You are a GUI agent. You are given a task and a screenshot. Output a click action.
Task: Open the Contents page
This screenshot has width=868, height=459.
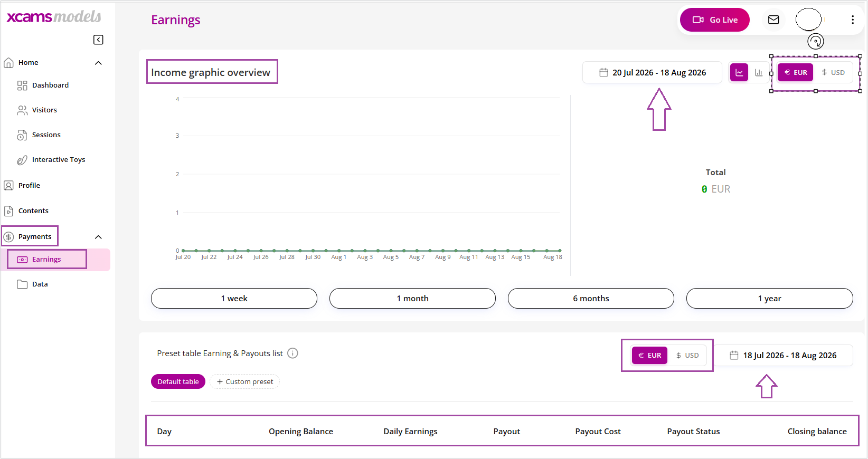[x=33, y=211]
